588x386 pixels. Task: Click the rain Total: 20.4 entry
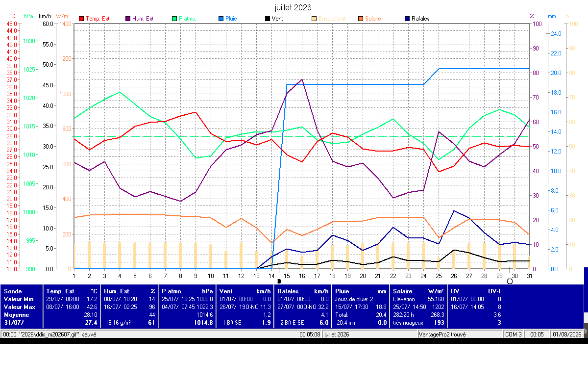point(361,314)
